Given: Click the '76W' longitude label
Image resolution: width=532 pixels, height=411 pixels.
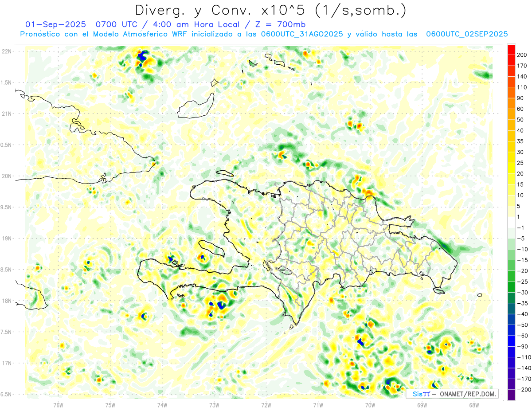Looking at the screenshot, I should pyautogui.click(x=58, y=405).
